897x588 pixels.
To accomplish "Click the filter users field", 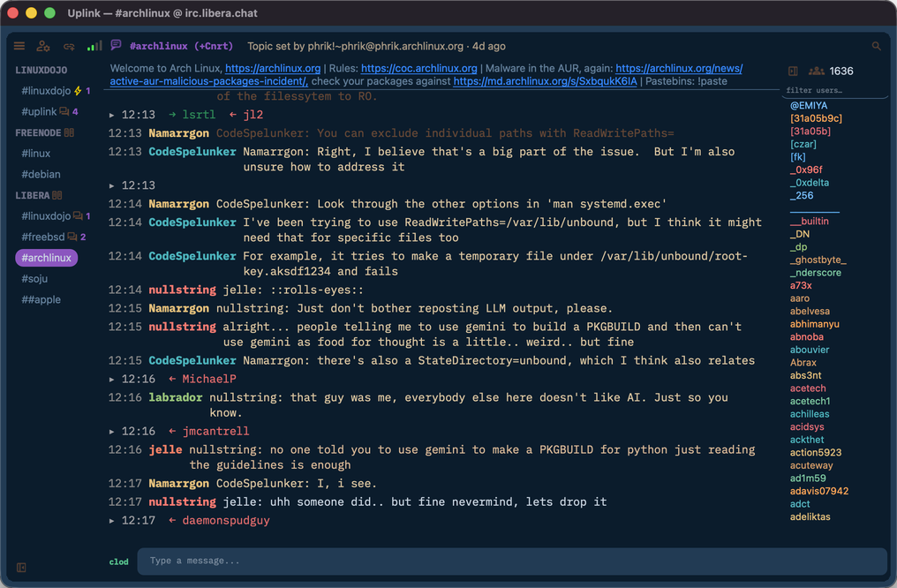I will 835,90.
